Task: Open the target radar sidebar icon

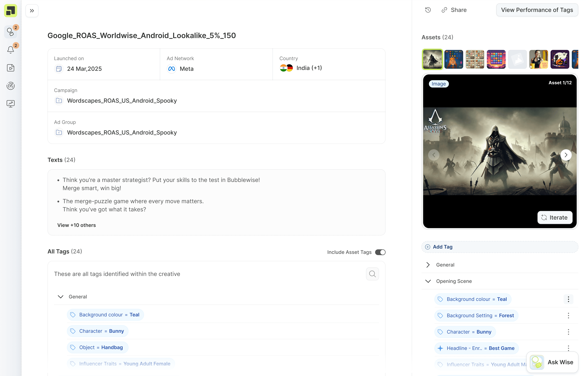Action: pos(11,86)
